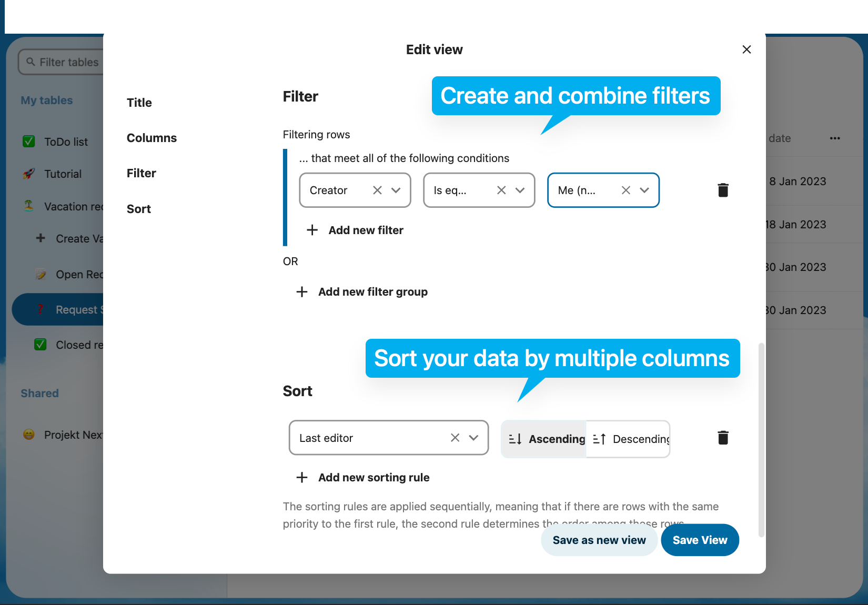Go to Sort section in navigation
Image resolution: width=868 pixels, height=605 pixels.
coord(139,209)
